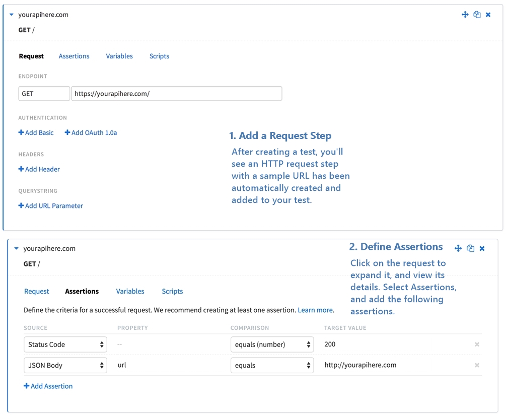Click the duplicate icon on the top request step
This screenshot has height=420, width=506.
477,15
